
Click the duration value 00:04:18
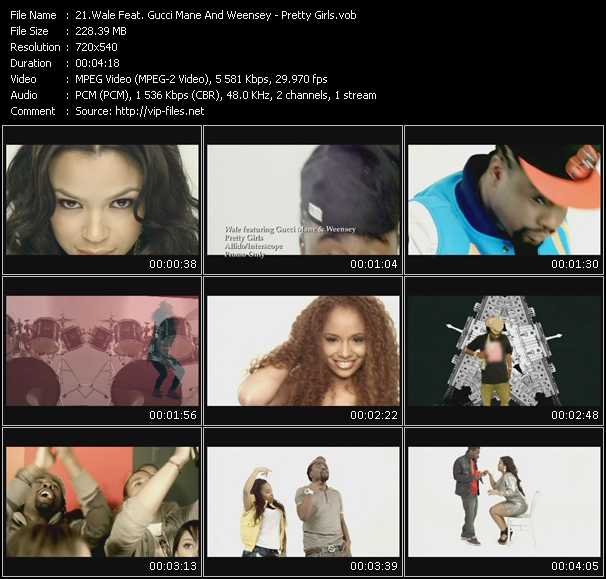pyautogui.click(x=97, y=63)
